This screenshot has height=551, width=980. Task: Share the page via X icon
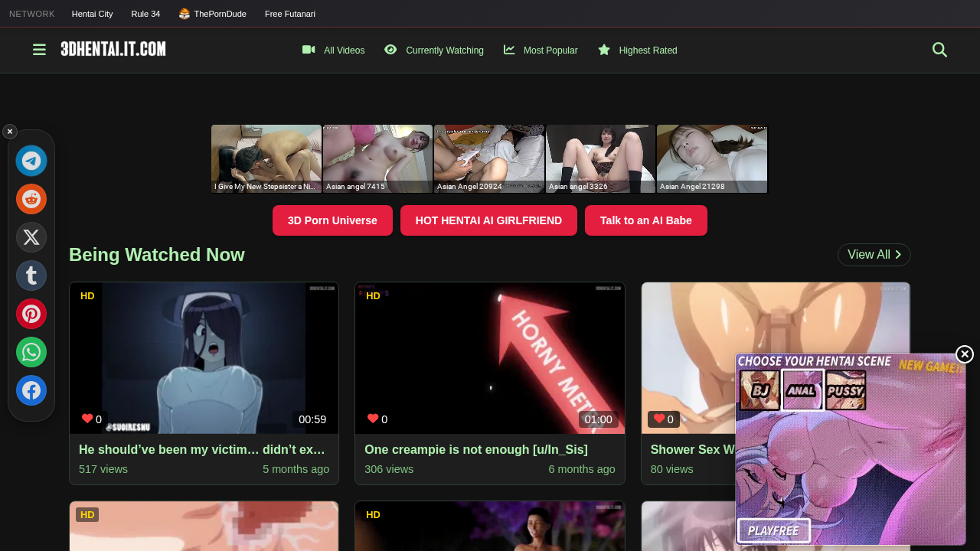[x=31, y=237]
